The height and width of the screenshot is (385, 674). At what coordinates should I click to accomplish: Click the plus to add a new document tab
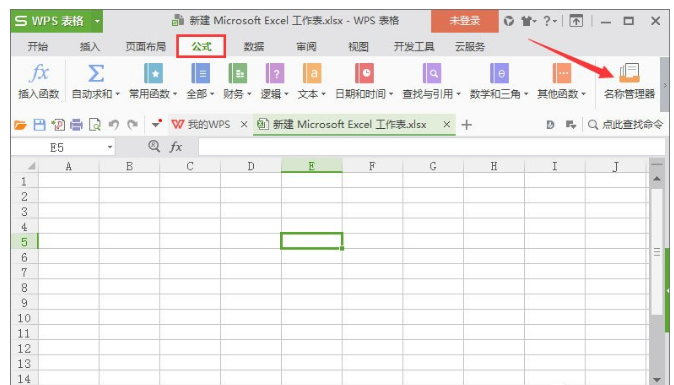(466, 125)
